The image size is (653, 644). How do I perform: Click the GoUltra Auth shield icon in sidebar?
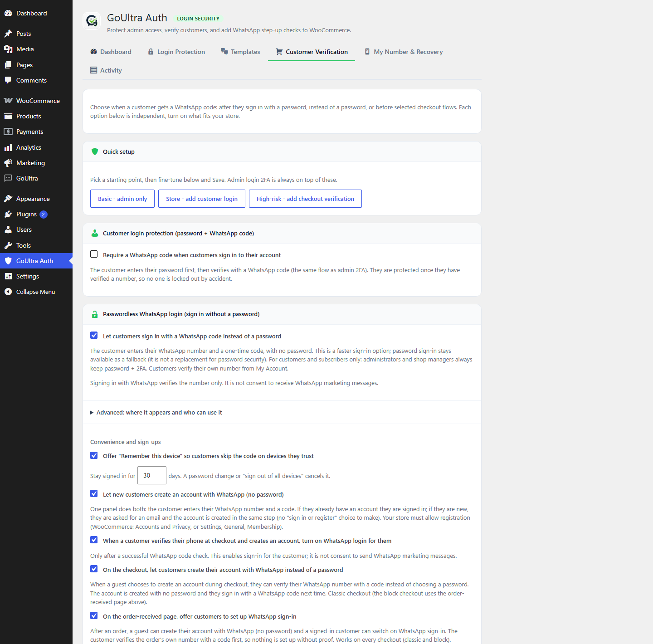[8, 261]
